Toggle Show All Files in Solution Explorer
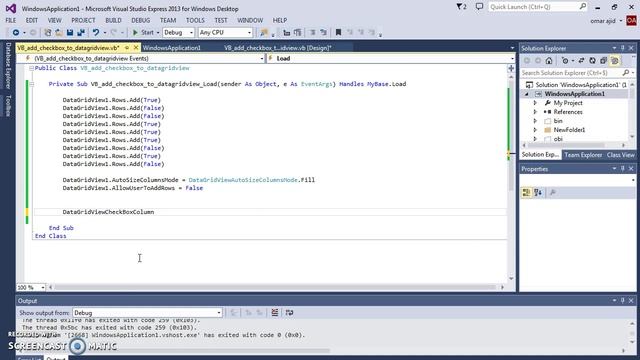 pyautogui.click(x=615, y=61)
